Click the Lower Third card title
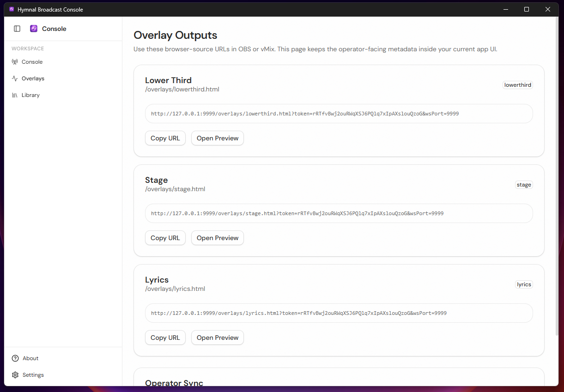 168,80
